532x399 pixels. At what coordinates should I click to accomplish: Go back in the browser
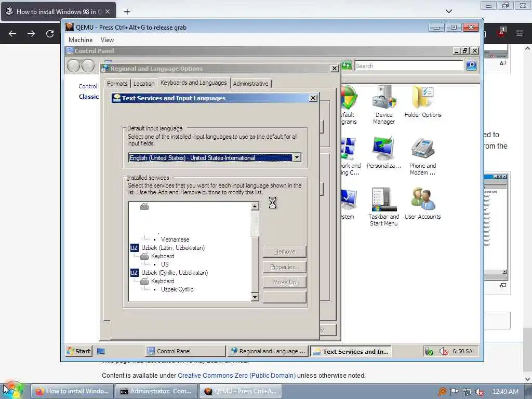12,34
